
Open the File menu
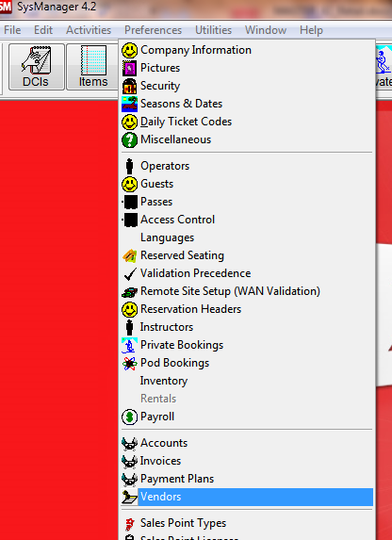click(x=12, y=30)
